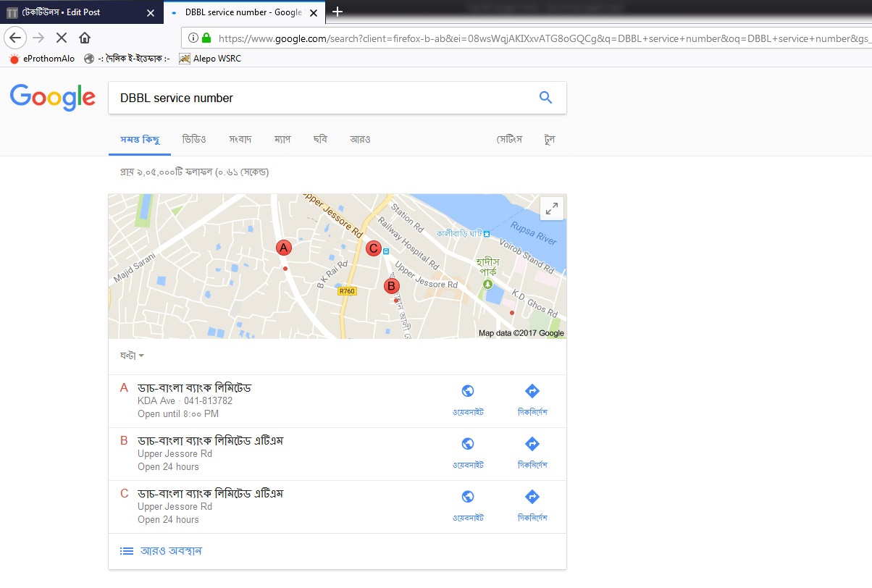Viewport: 872px width, 588px height.
Task: Stop page loading with the X button
Action: click(62, 38)
